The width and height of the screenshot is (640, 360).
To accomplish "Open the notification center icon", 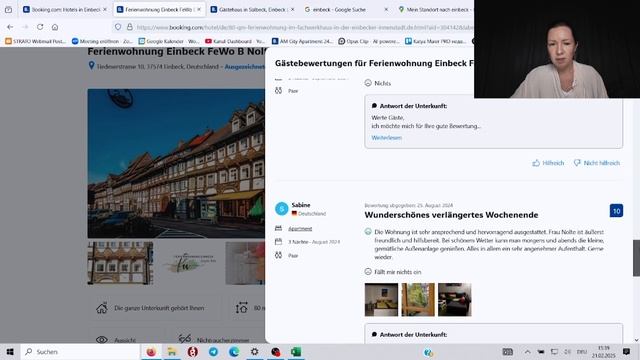I will (x=626, y=352).
